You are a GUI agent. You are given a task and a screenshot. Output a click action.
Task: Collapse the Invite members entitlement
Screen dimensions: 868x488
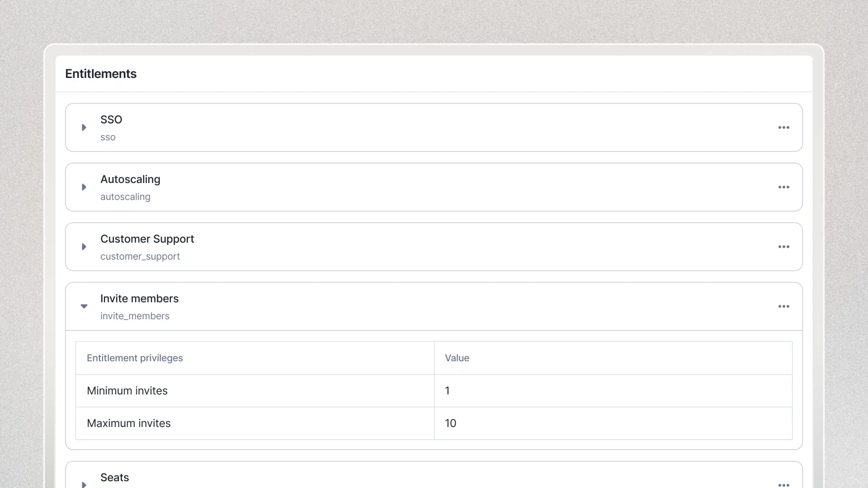(x=84, y=306)
